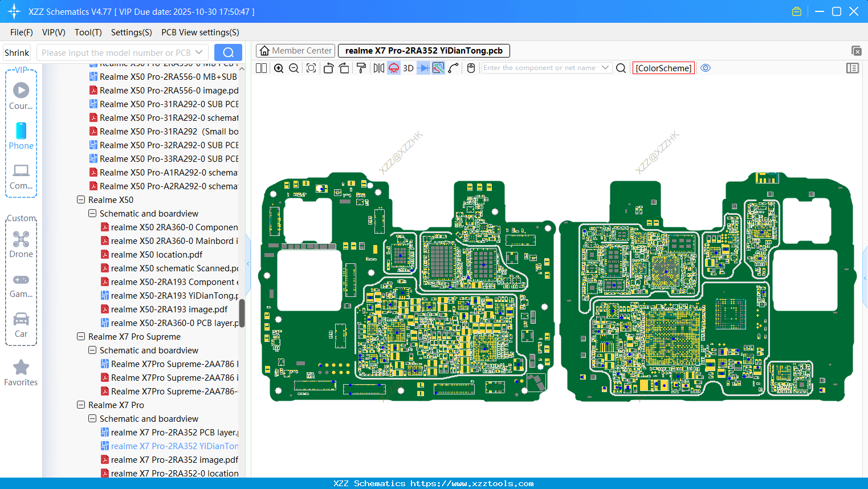Click the zoom in magnifier icon

click(x=279, y=68)
